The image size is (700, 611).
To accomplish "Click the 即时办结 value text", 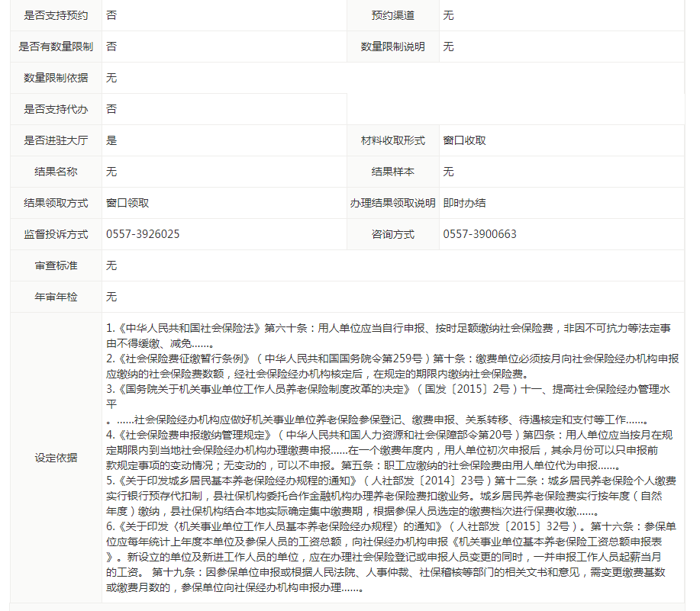I will [x=464, y=203].
